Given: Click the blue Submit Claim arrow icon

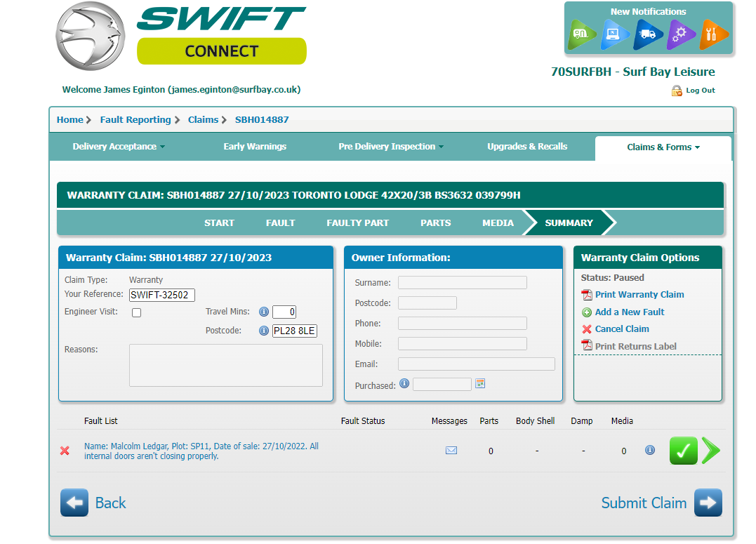Looking at the screenshot, I should (x=708, y=503).
